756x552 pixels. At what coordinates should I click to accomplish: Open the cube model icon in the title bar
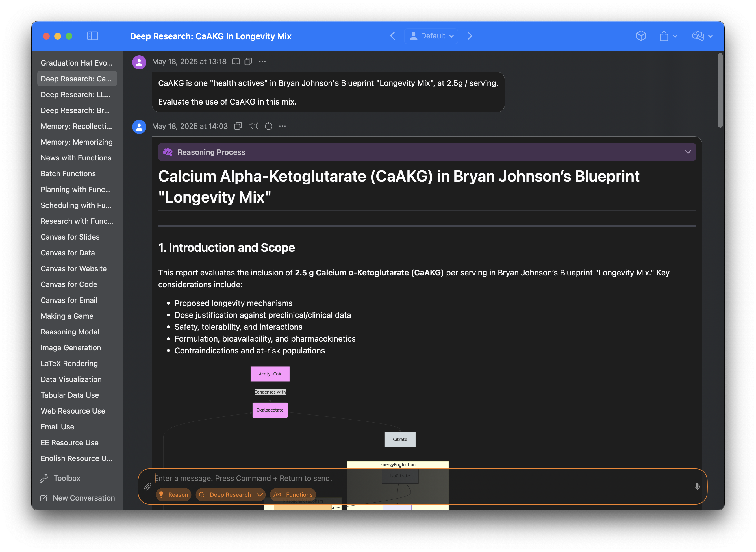[641, 36]
